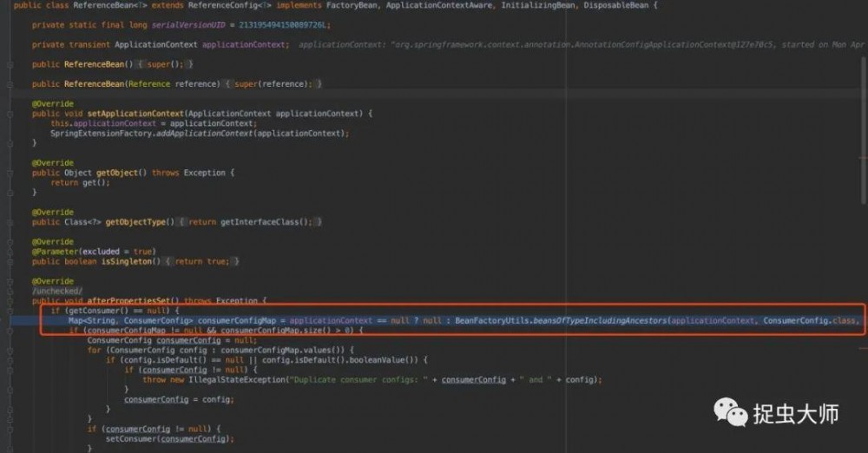Viewport: 868px width, 453px height.
Task: Expand the folded 'return true;' body of isSingleton
Action: tap(202, 261)
